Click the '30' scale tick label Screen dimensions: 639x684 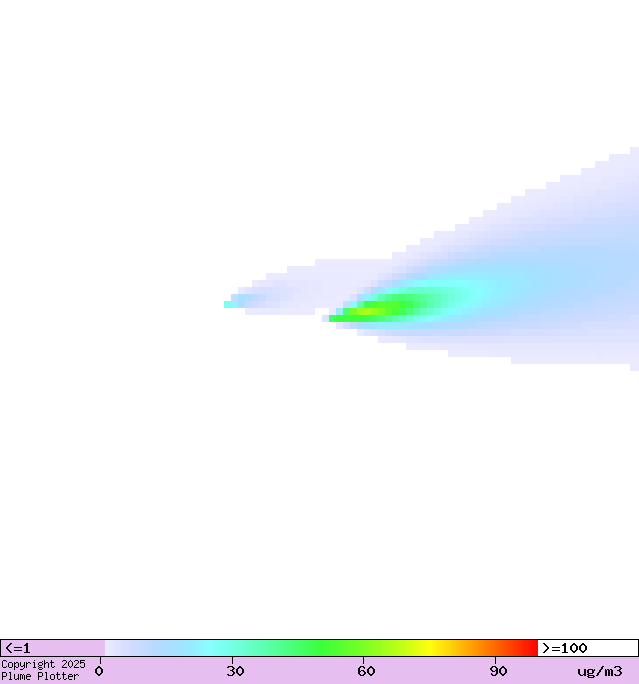[x=235, y=671]
